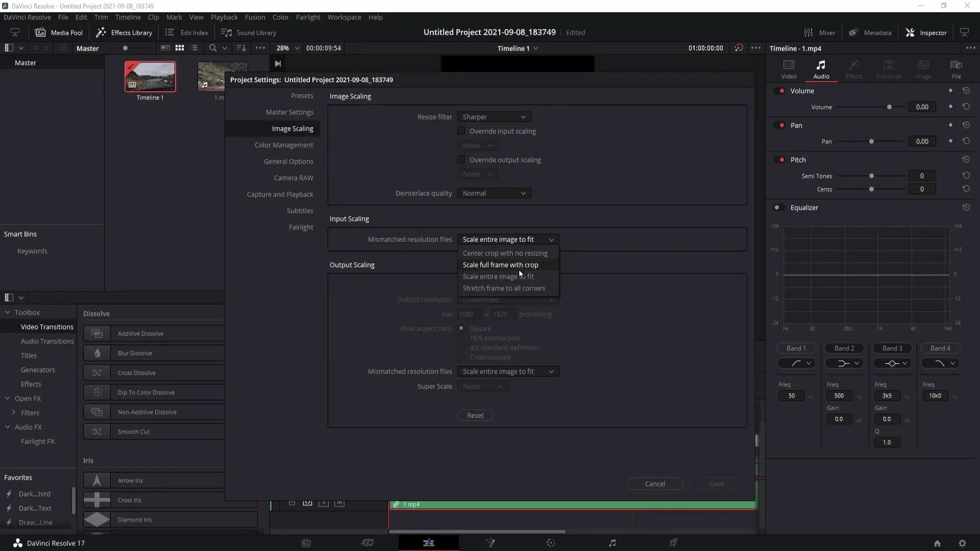Screen dimensions: 980x551
Task: Switch to the Media page
Action: [306, 543]
